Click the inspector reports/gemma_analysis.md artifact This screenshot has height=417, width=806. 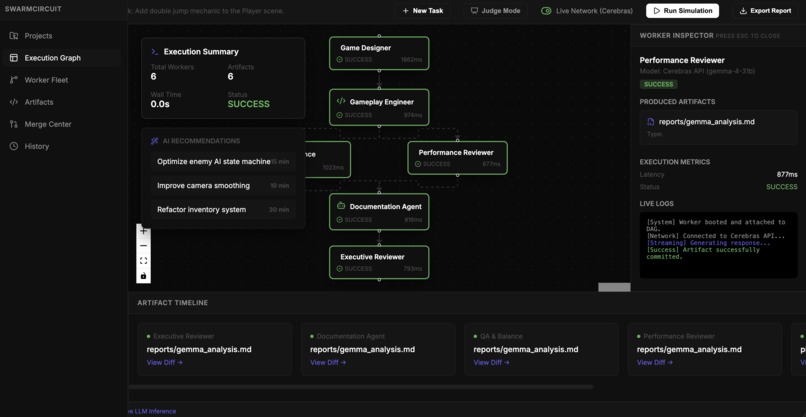(x=719, y=127)
